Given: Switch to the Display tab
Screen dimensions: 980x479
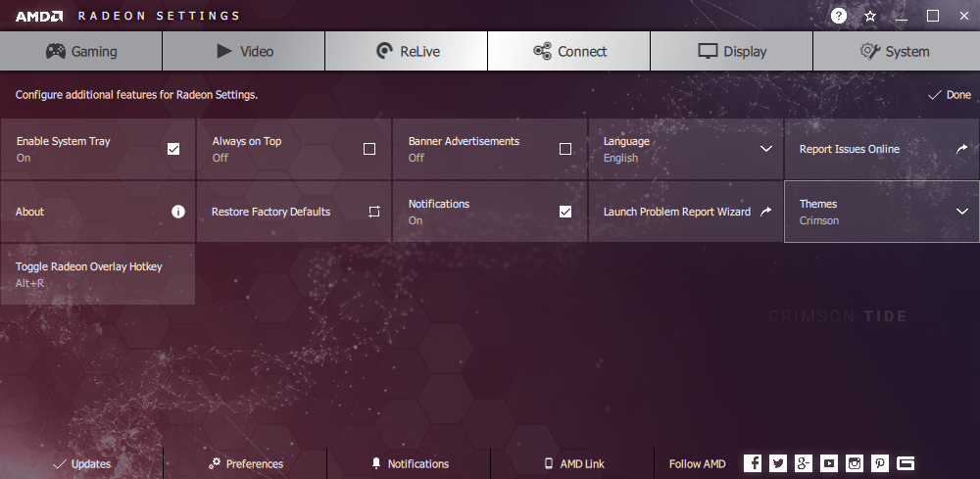Looking at the screenshot, I should [731, 51].
